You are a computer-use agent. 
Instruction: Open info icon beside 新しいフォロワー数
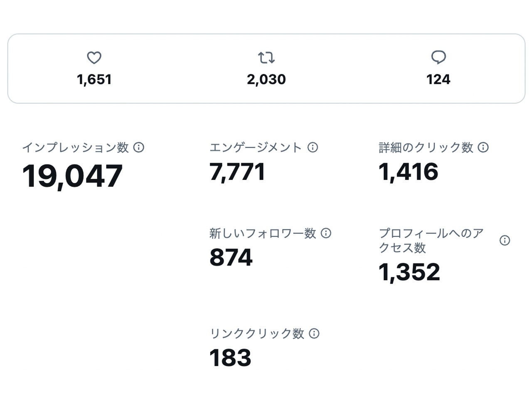326,233
